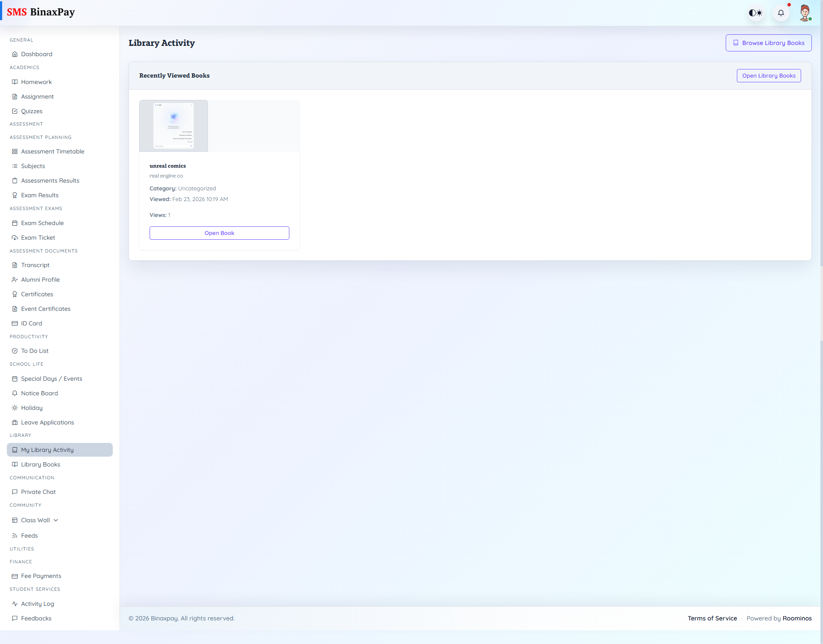Select the Private Chat icon
The image size is (823, 644).
click(15, 492)
